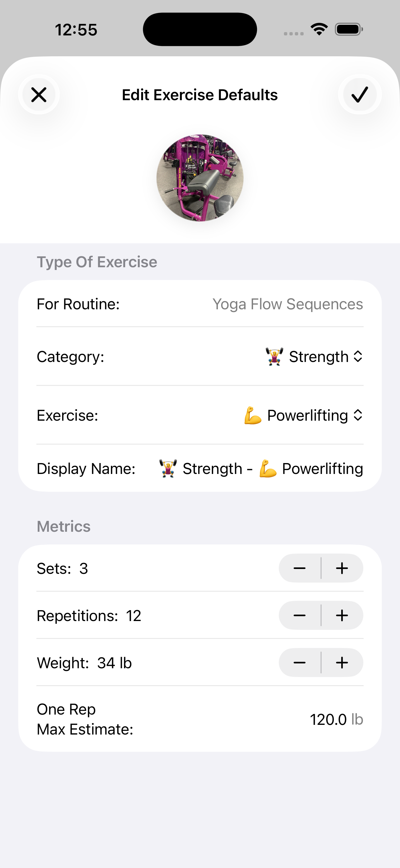The width and height of the screenshot is (400, 868).
Task: Tap the Display Name value text
Action: click(261, 469)
